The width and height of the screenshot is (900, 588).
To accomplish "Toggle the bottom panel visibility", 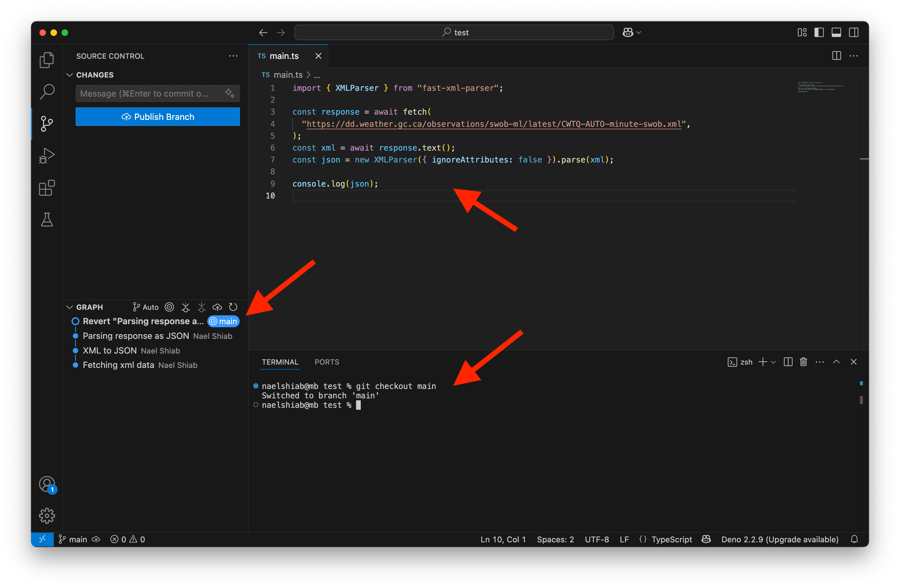I will point(836,32).
